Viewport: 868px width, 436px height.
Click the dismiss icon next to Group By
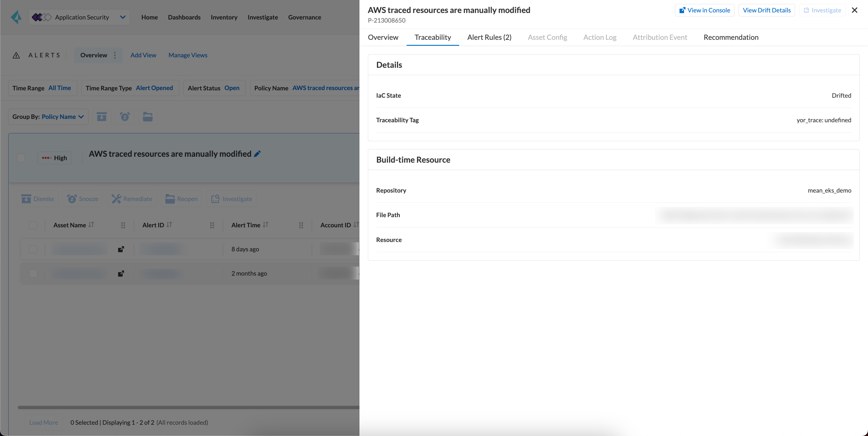click(x=102, y=117)
